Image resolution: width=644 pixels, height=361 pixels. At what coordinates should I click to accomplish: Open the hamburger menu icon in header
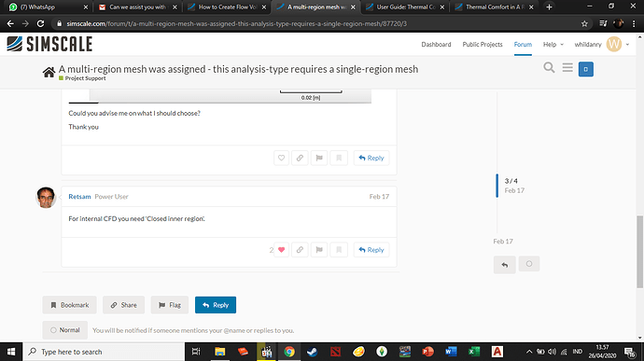(567, 67)
